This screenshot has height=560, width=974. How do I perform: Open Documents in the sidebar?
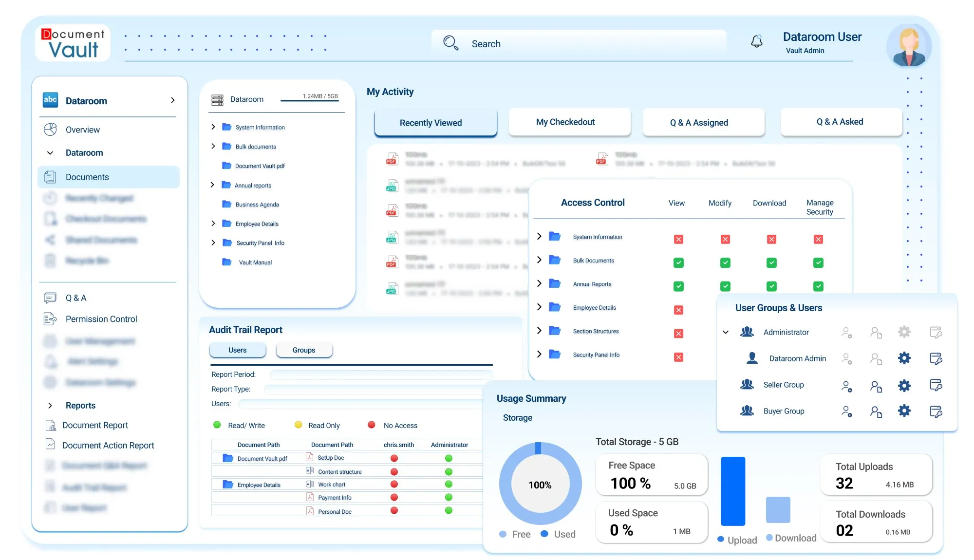click(x=109, y=177)
